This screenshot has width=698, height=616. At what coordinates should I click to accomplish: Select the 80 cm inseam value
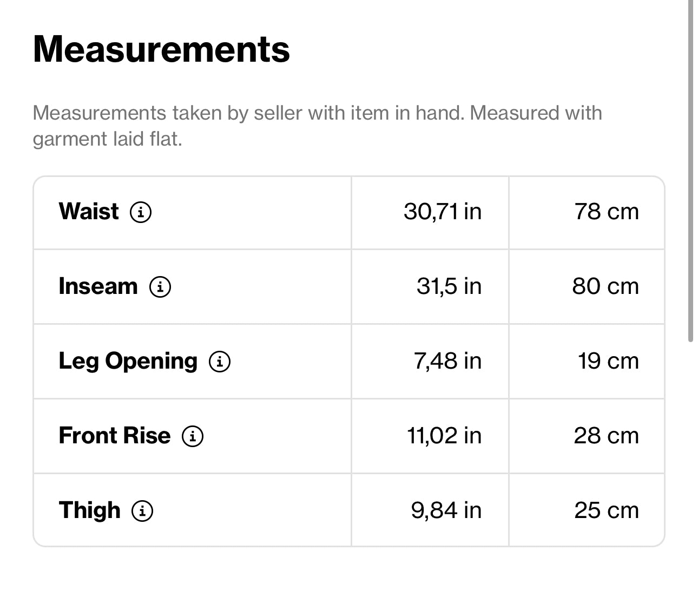click(605, 286)
